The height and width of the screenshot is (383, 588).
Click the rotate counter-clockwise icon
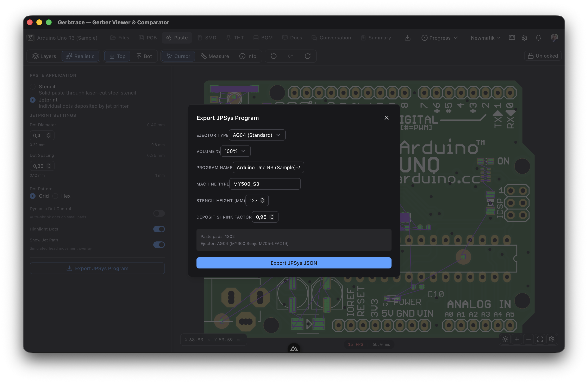click(274, 56)
